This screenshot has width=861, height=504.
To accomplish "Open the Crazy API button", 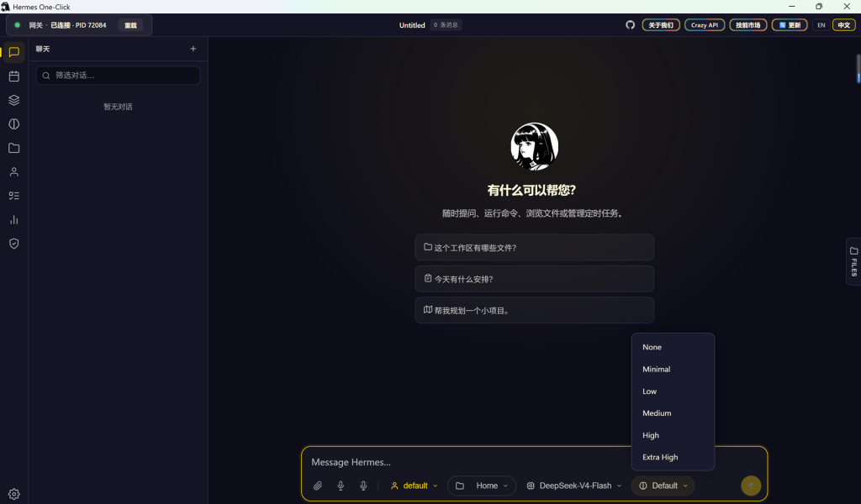I will pyautogui.click(x=705, y=25).
